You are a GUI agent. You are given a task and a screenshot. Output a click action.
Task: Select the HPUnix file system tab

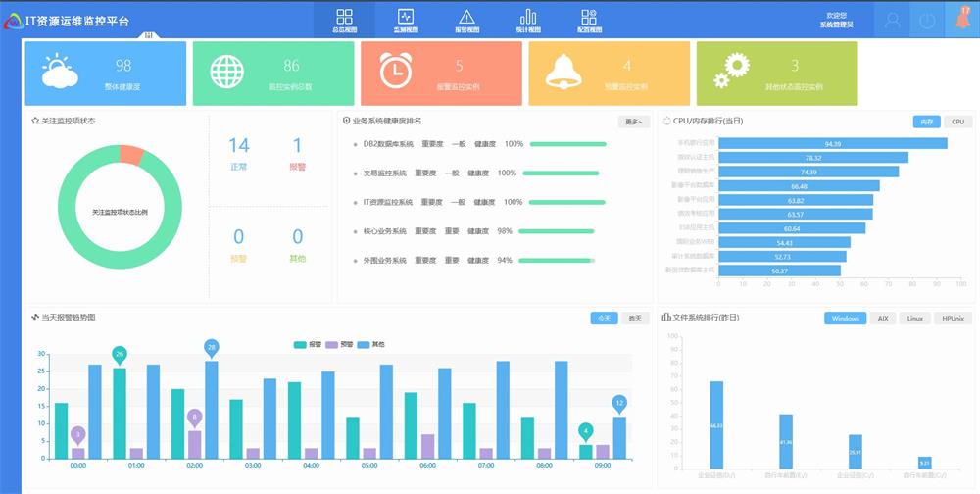[x=954, y=319]
